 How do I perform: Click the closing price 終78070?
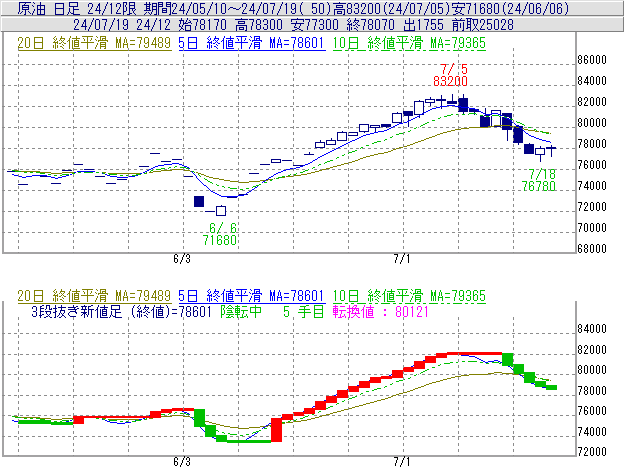pyautogui.click(x=370, y=25)
